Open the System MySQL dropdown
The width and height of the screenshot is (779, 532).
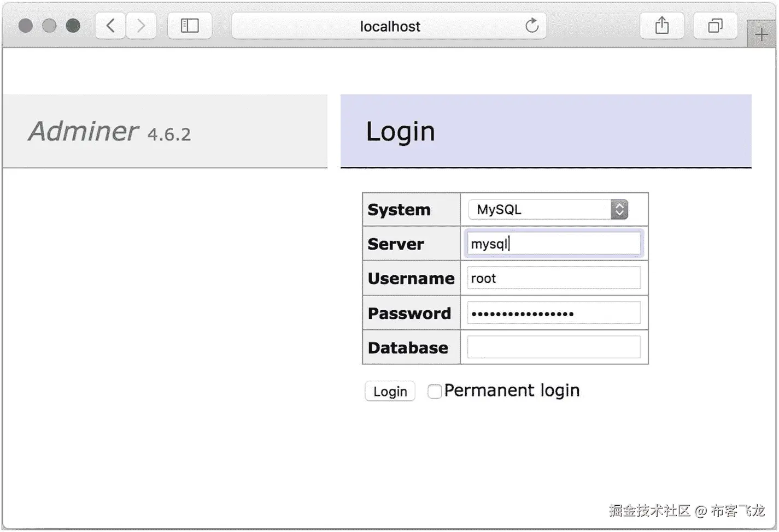548,209
